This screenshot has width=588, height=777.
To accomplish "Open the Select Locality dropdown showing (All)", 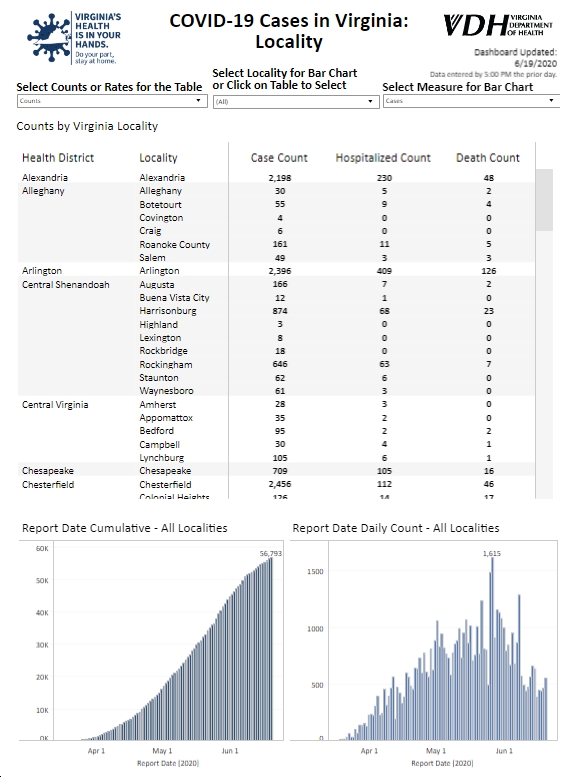I will (296, 102).
